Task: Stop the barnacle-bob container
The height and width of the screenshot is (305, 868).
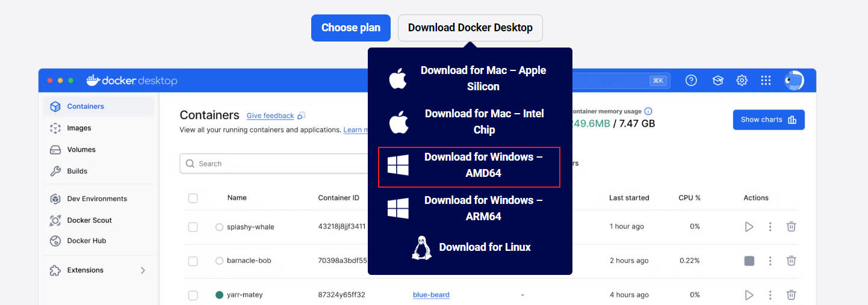Action: tap(749, 261)
